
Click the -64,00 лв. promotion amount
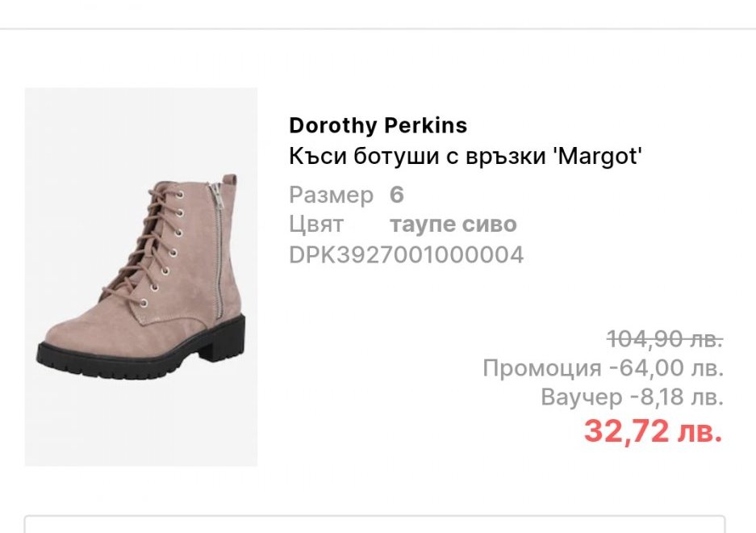[x=666, y=368]
